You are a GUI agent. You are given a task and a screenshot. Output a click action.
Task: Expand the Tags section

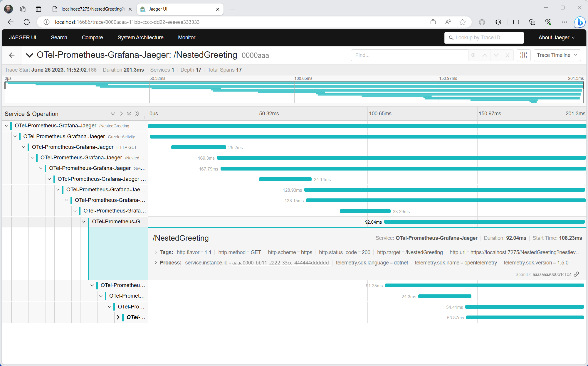point(156,252)
